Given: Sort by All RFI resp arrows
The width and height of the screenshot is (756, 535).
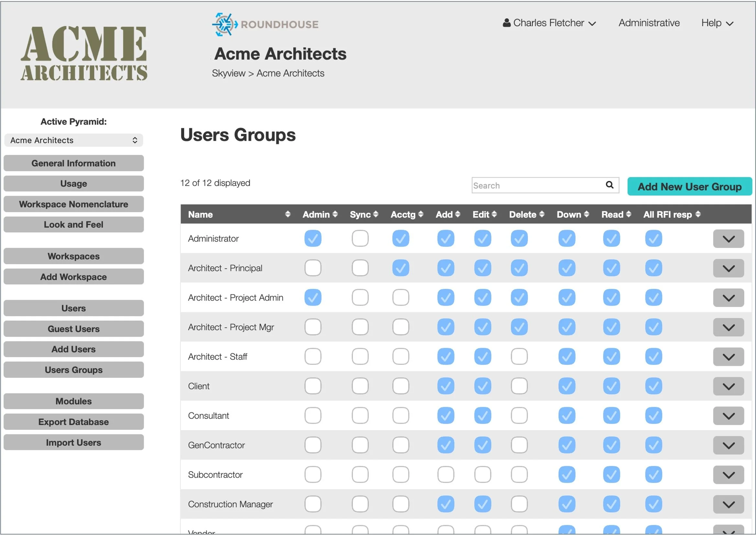Looking at the screenshot, I should tap(698, 214).
